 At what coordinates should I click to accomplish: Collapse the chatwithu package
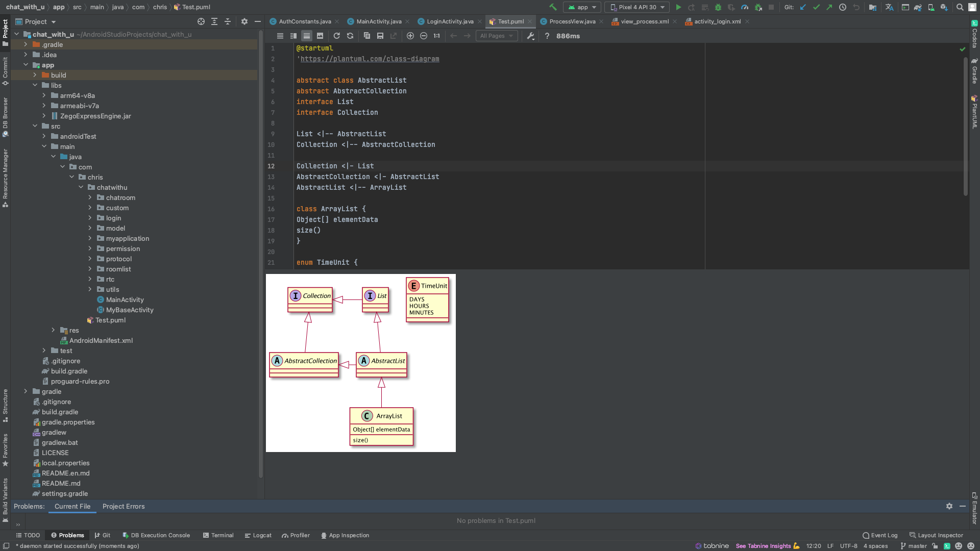point(81,187)
